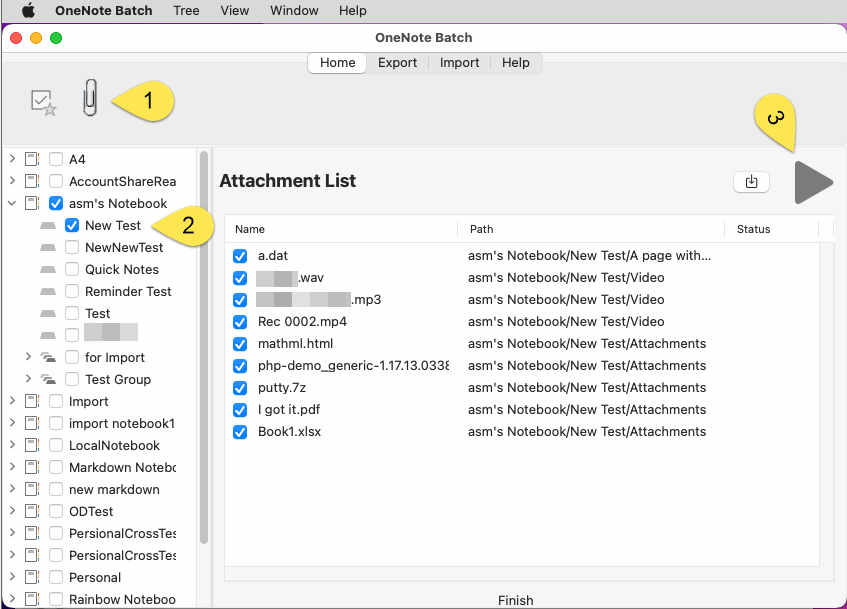This screenshot has height=609, width=847.
Task: Switch to the Export tab
Action: pyautogui.click(x=398, y=63)
